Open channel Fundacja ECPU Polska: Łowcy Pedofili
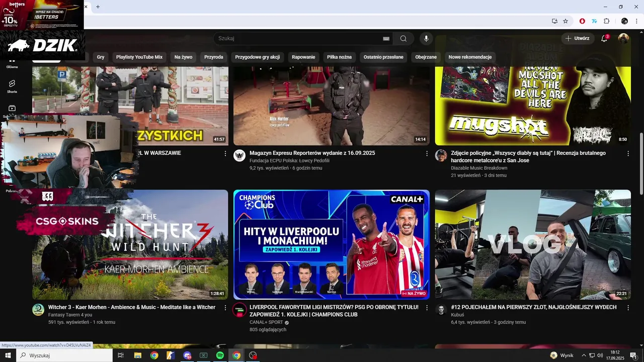Screen dimensions: 644x362 coord(289,160)
